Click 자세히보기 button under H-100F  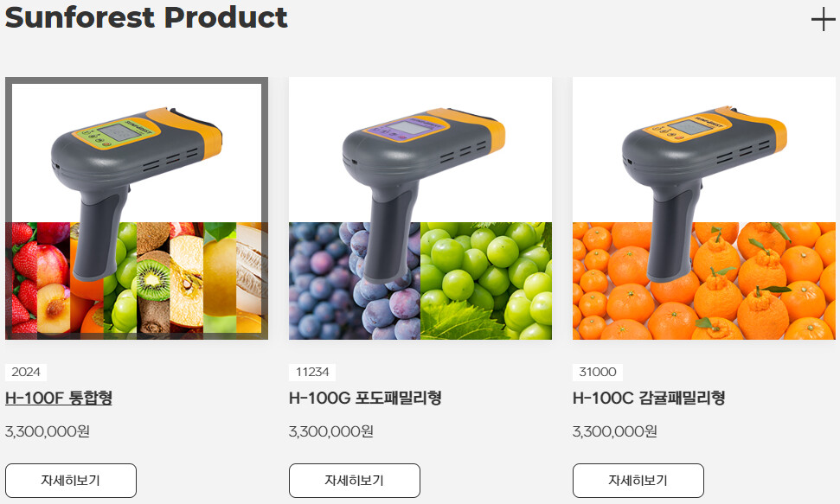click(71, 481)
